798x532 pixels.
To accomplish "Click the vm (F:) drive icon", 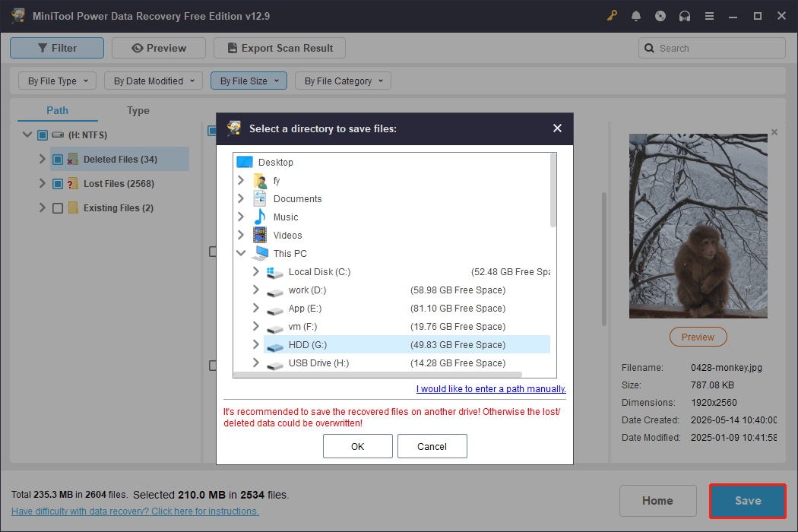I will click(x=275, y=328).
